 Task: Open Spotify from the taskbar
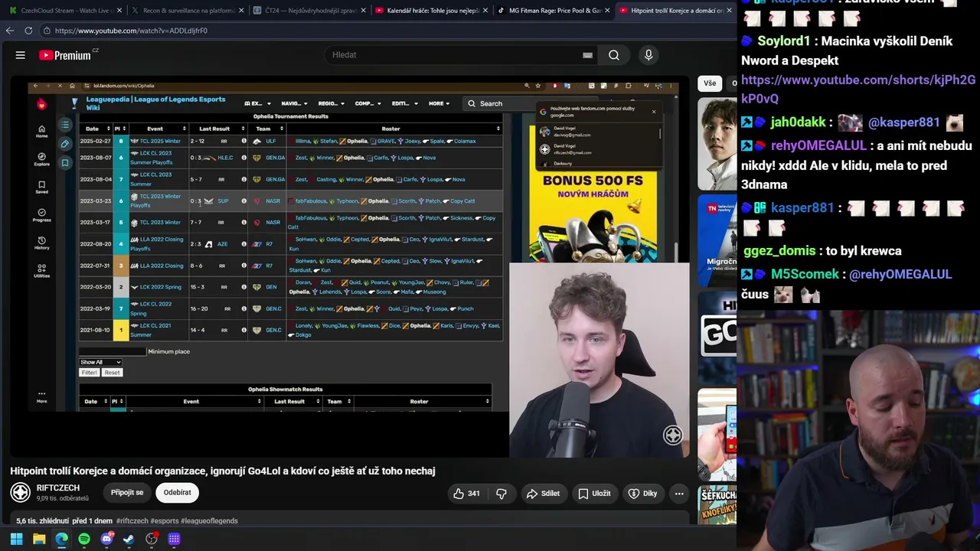pyautogui.click(x=84, y=539)
